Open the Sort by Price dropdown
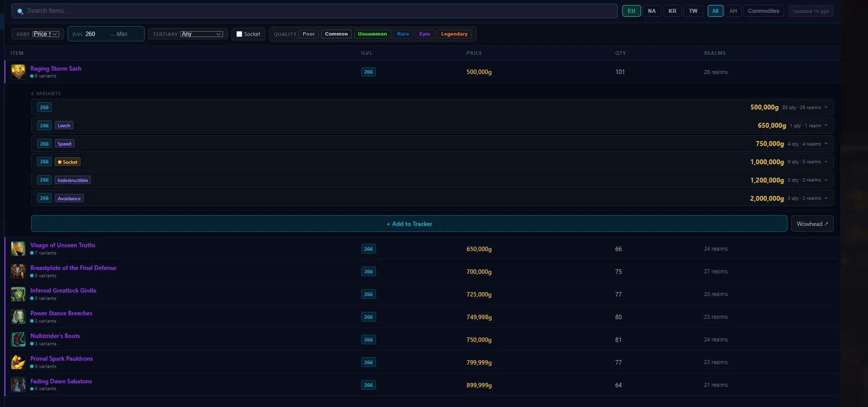The height and width of the screenshot is (407, 868). coord(46,34)
